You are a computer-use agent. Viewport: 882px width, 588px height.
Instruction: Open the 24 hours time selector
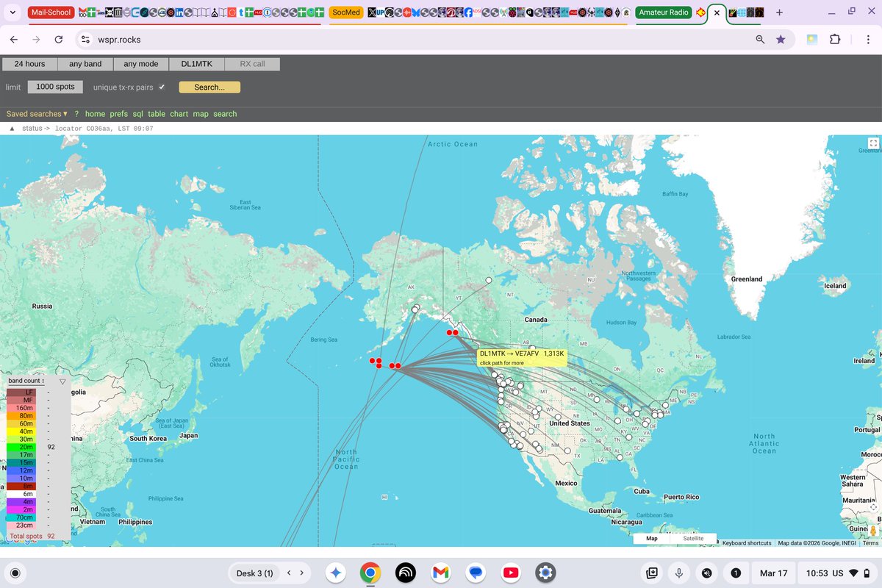click(29, 64)
